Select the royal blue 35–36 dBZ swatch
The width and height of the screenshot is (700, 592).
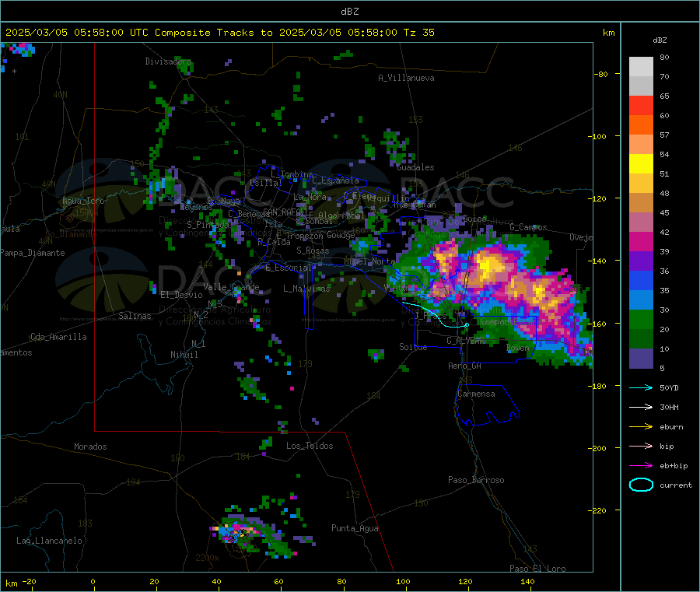coord(641,281)
